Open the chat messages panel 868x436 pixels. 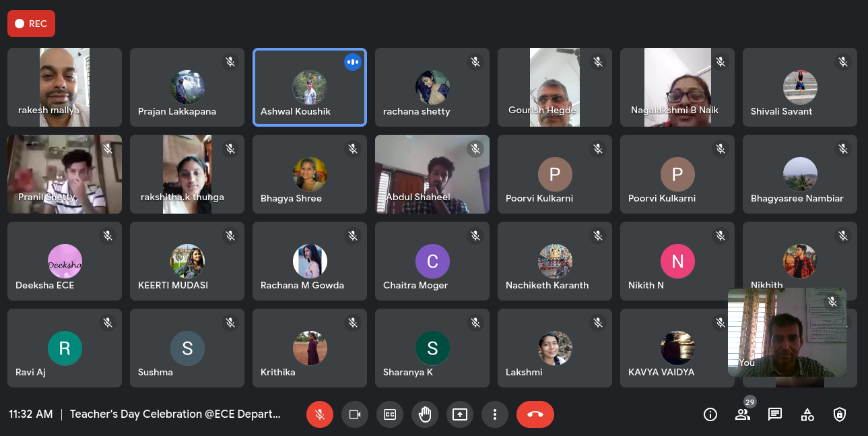pos(775,414)
